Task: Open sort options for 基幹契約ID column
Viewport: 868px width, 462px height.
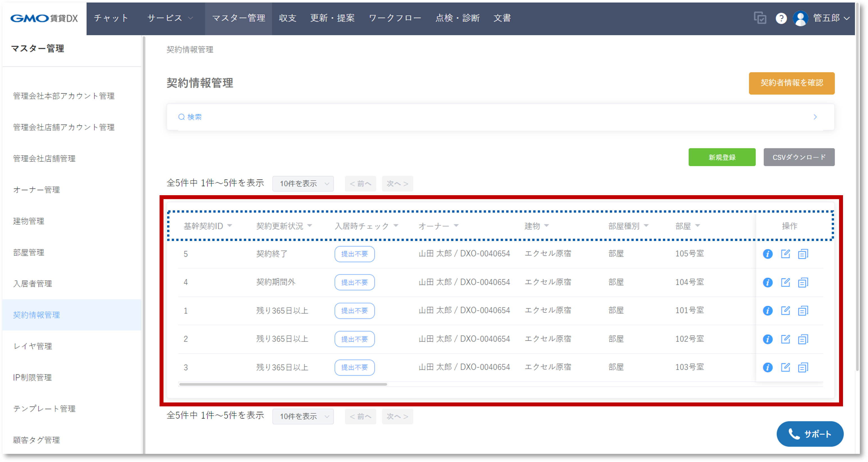Action: tap(230, 226)
